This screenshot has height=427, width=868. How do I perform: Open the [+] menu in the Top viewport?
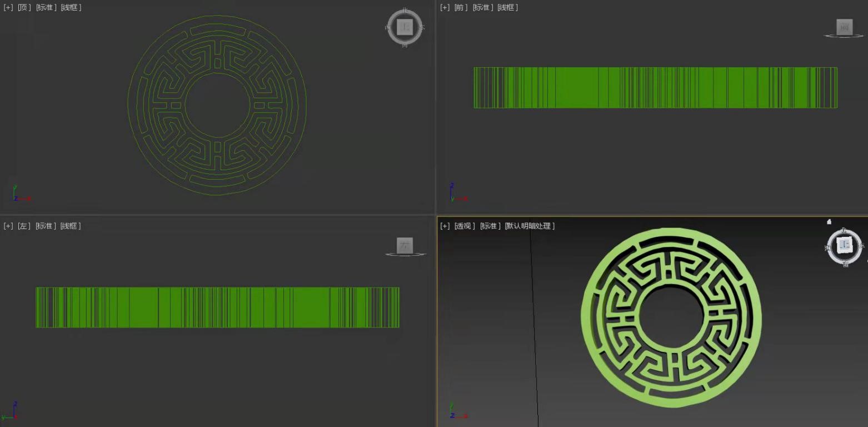8,7
